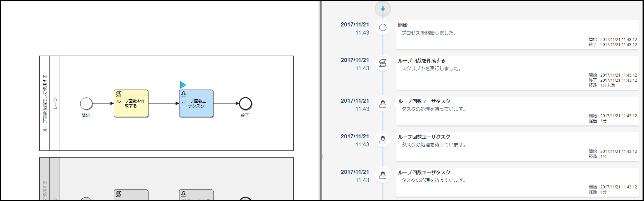This screenshot has height=201, width=644.
Task: Click the splitter handle between diagram and history
Action: (x=323, y=157)
